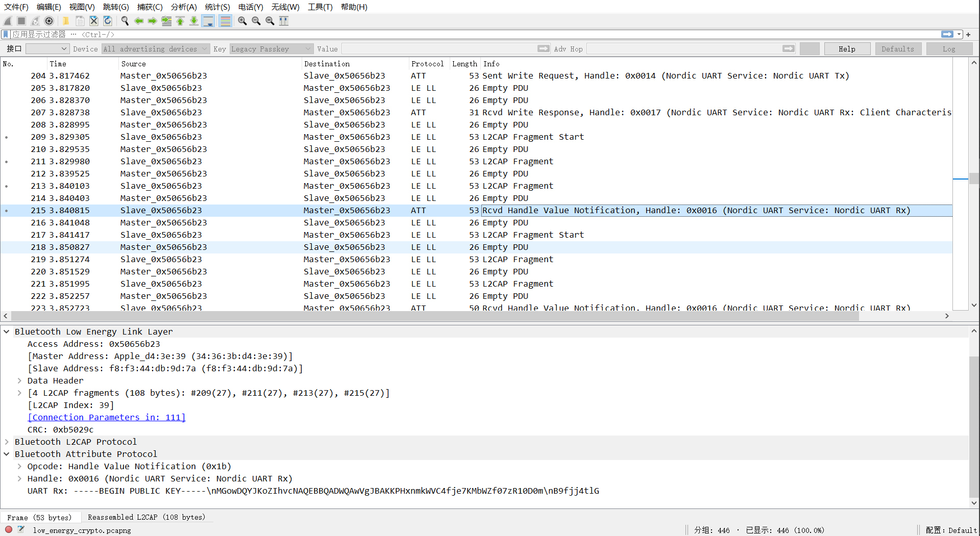Close the current capture file
Screen dimensions: 980x536
point(94,21)
